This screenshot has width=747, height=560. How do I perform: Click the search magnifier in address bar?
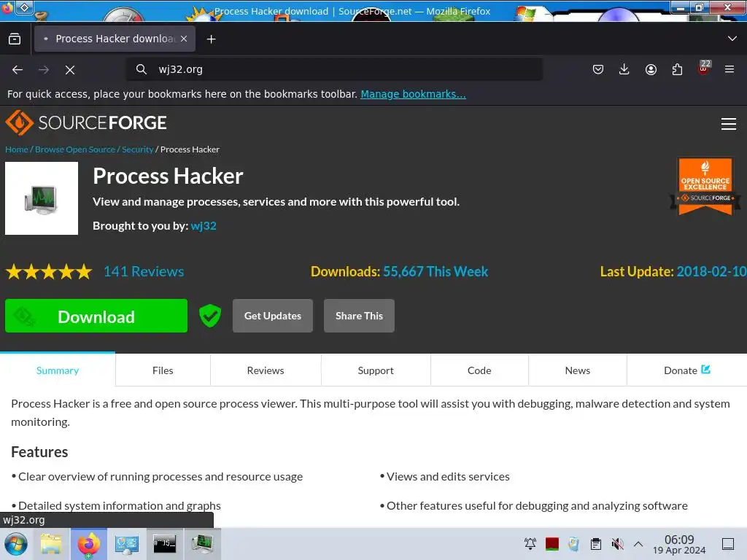click(141, 69)
